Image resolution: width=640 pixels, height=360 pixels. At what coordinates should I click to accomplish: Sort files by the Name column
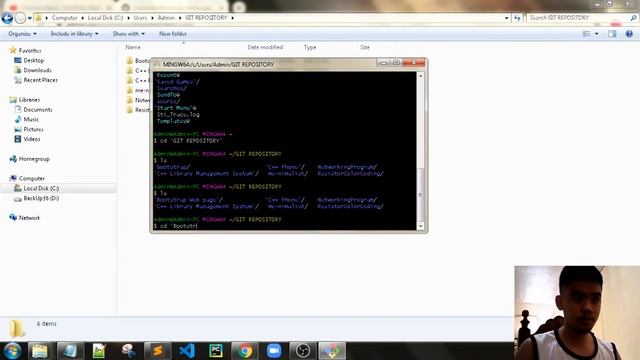(x=133, y=47)
